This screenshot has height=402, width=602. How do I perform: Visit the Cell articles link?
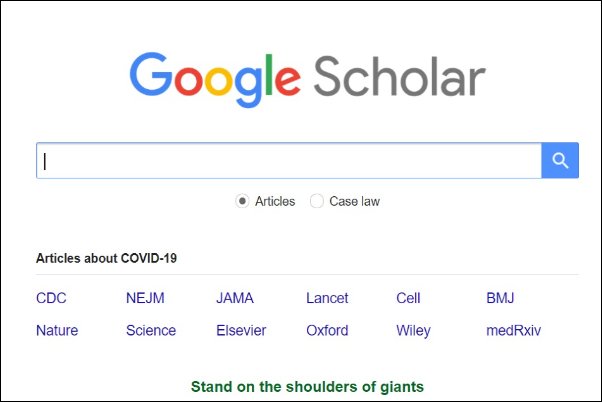click(x=408, y=298)
